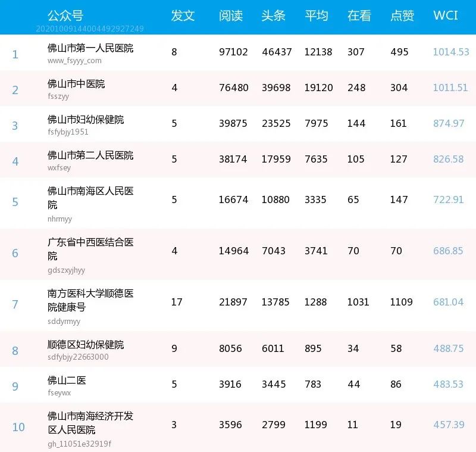Image resolution: width=476 pixels, height=452 pixels.
Task: Click headline reads value 46437
Action: tap(277, 52)
